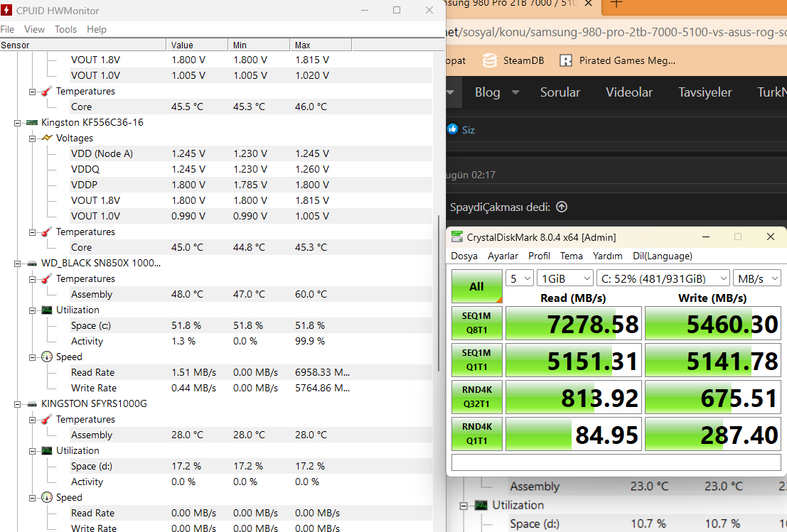The width and height of the screenshot is (787, 532).
Task: Run the SEQ1M Q1T1 benchmark
Action: 477,359
